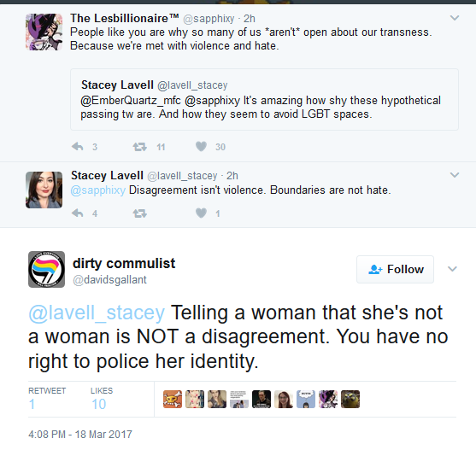Open the @sapphixy mention link
Screen dimensions: 476x450
tap(97, 190)
